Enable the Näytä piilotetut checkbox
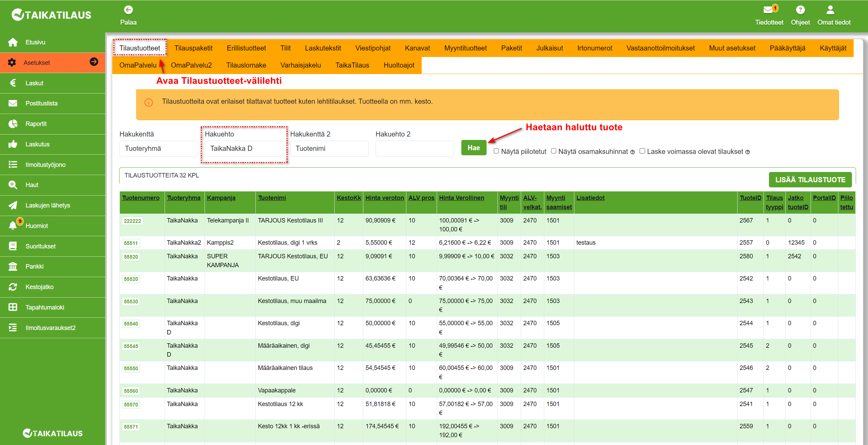The image size is (868, 445). click(496, 151)
